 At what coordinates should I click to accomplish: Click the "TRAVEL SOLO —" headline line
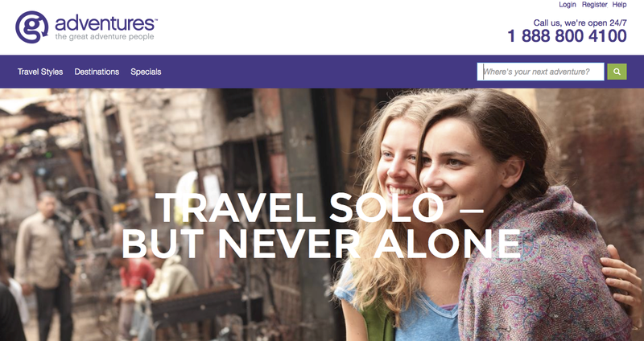(319, 207)
